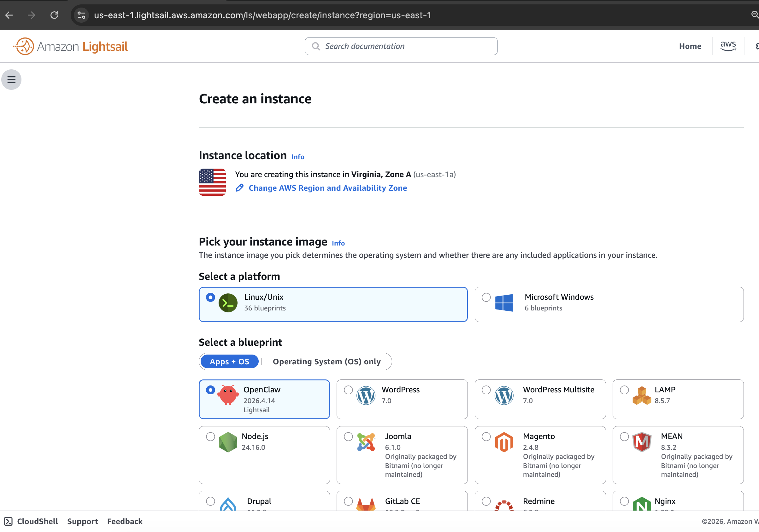Click the LAMP orange cubes icon
Screen dimensions: 759x532
[642, 395]
